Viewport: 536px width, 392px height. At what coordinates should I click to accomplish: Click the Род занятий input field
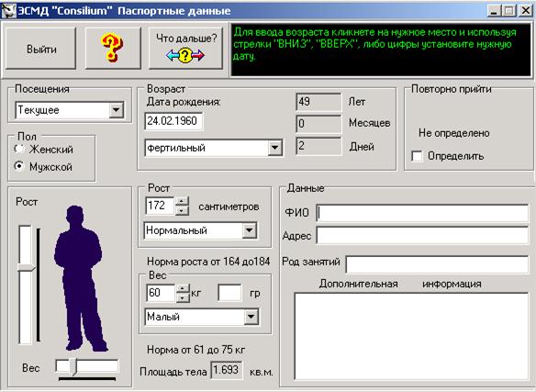(437, 264)
